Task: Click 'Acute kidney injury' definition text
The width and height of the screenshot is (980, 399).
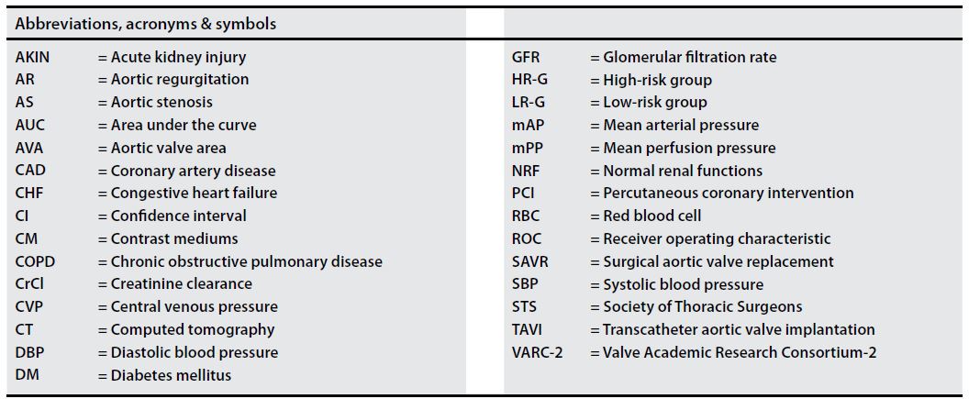Action: tap(178, 57)
